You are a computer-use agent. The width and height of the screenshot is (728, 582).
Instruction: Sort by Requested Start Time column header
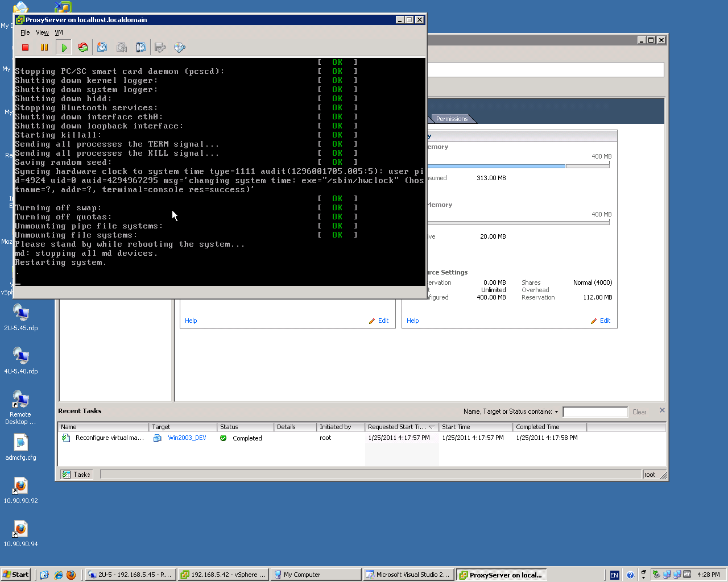coord(402,427)
